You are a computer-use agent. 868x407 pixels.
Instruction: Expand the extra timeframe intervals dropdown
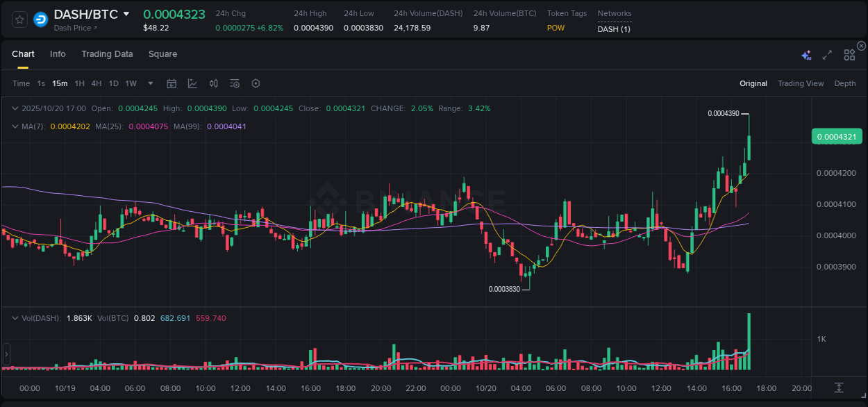click(149, 83)
